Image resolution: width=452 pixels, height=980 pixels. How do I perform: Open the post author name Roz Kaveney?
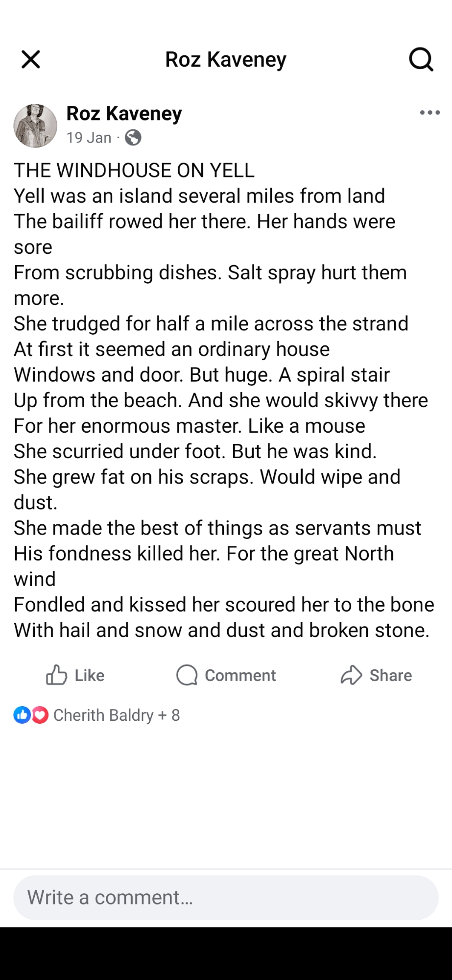124,113
